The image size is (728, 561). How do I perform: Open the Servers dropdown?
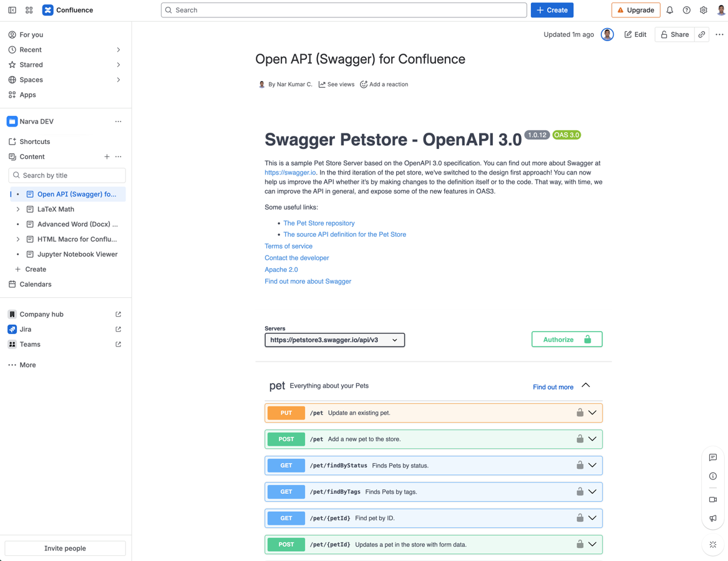(334, 340)
